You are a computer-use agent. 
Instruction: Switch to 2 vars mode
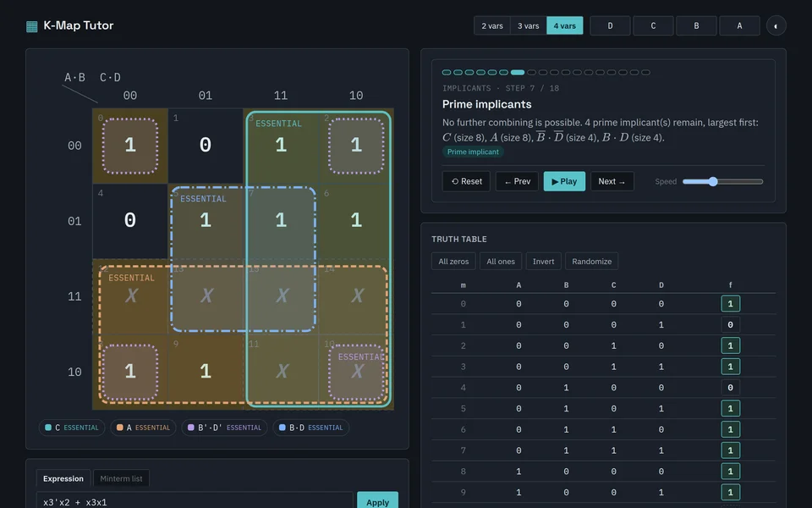pos(492,25)
